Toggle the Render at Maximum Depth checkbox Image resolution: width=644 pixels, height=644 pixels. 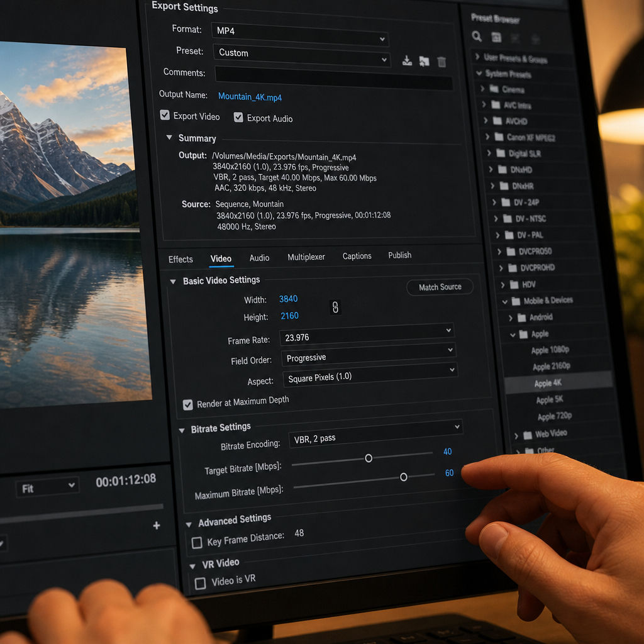pyautogui.click(x=187, y=405)
